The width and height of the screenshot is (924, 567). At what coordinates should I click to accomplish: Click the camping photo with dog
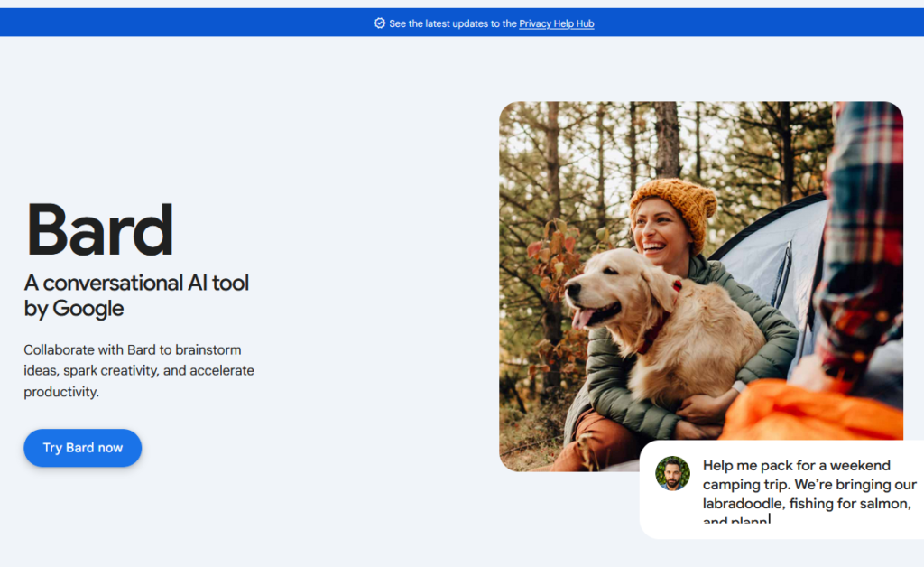point(700,286)
